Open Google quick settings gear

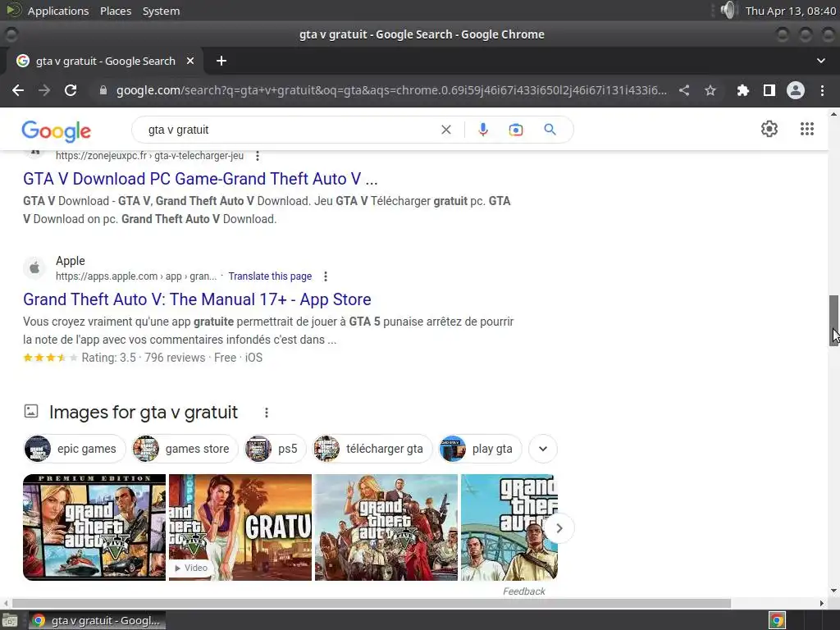tap(769, 129)
